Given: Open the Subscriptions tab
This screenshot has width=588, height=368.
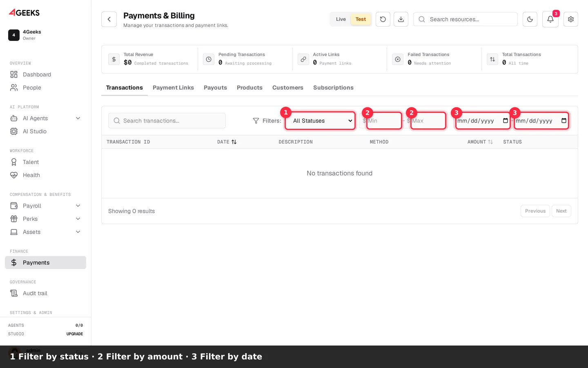Looking at the screenshot, I should (333, 88).
